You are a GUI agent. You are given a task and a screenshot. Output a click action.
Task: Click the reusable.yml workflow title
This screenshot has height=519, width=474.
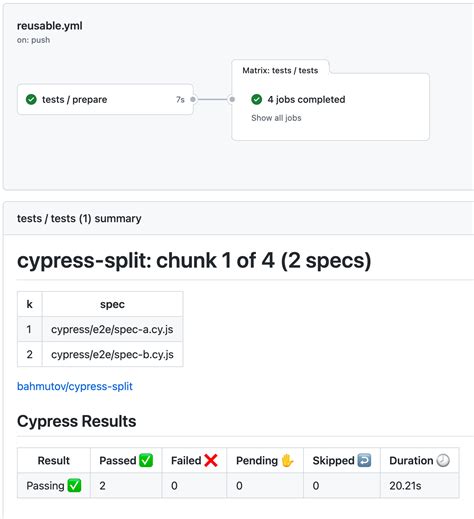[x=50, y=26]
